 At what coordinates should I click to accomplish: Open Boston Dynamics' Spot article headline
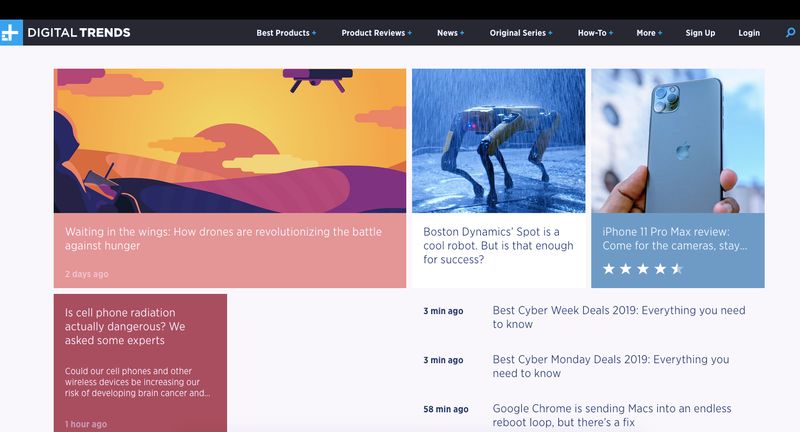coord(498,245)
